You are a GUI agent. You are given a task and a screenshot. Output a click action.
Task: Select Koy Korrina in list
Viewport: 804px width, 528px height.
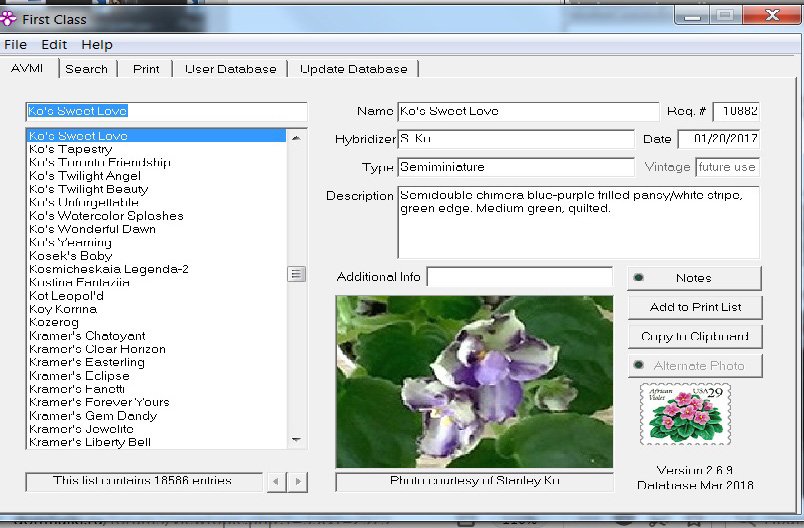pos(156,309)
